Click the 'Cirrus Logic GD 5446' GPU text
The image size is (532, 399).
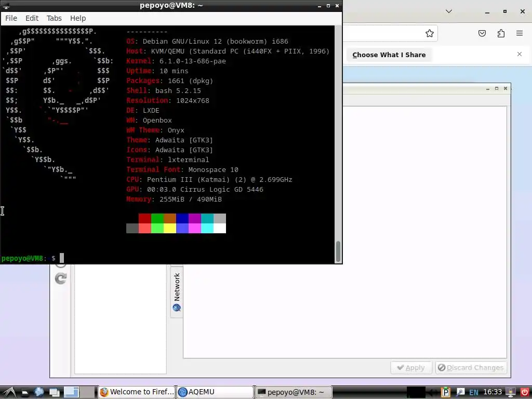(x=221, y=189)
